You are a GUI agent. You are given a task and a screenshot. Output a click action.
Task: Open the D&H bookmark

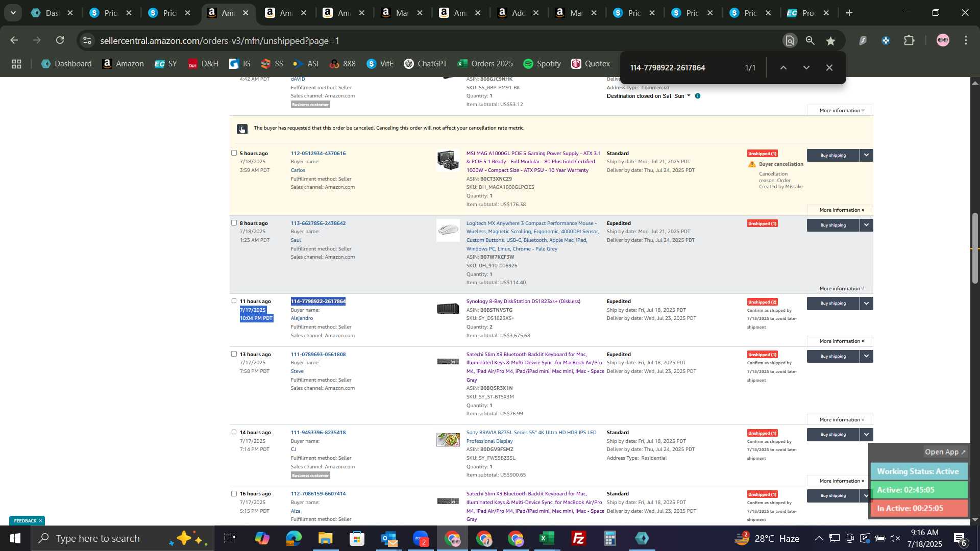click(203, 64)
